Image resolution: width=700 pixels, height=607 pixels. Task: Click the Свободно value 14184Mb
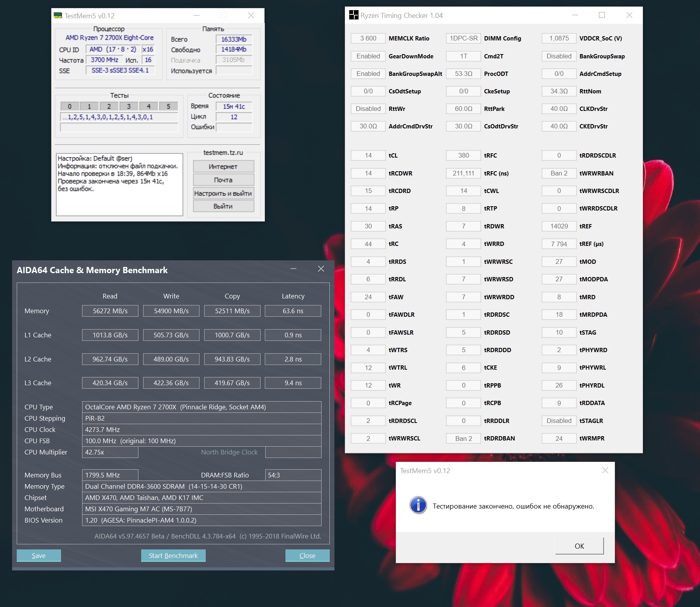pos(234,49)
